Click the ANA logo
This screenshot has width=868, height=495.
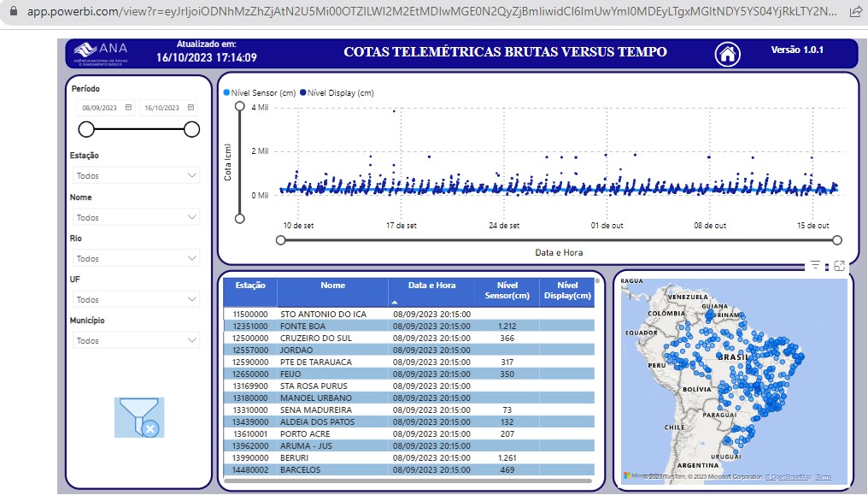101,52
